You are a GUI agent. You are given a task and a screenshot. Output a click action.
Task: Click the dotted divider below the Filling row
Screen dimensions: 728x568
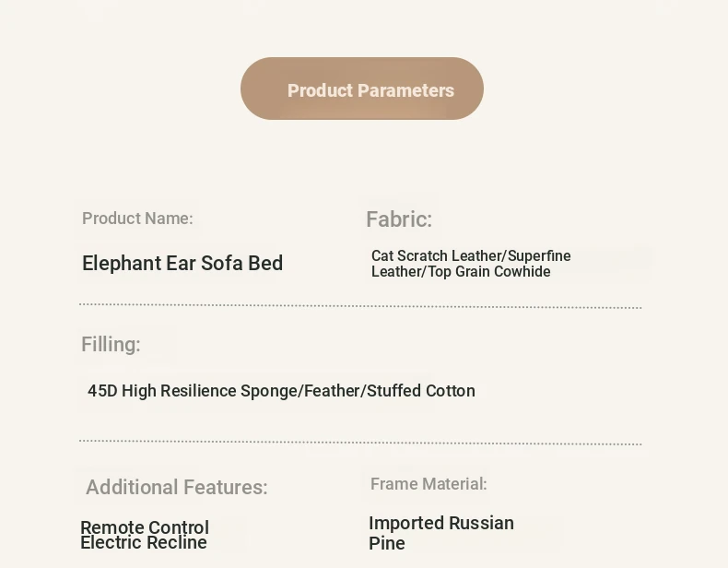coord(360,443)
